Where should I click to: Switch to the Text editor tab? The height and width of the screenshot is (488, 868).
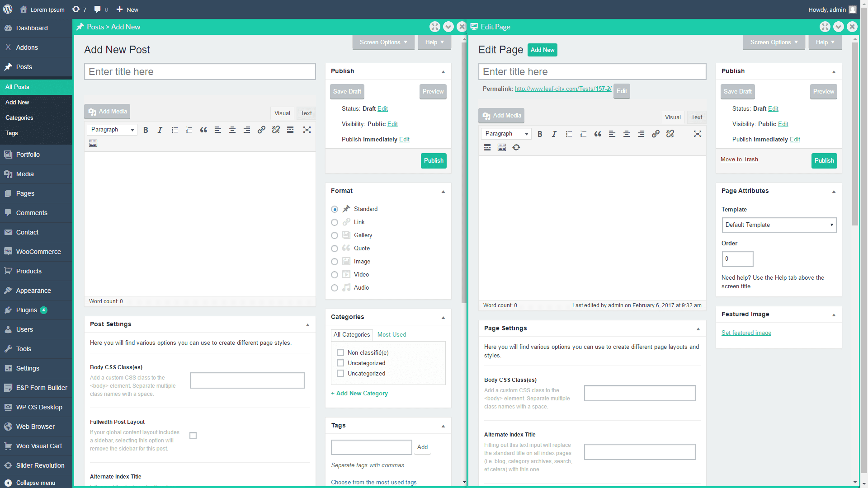[x=306, y=113]
